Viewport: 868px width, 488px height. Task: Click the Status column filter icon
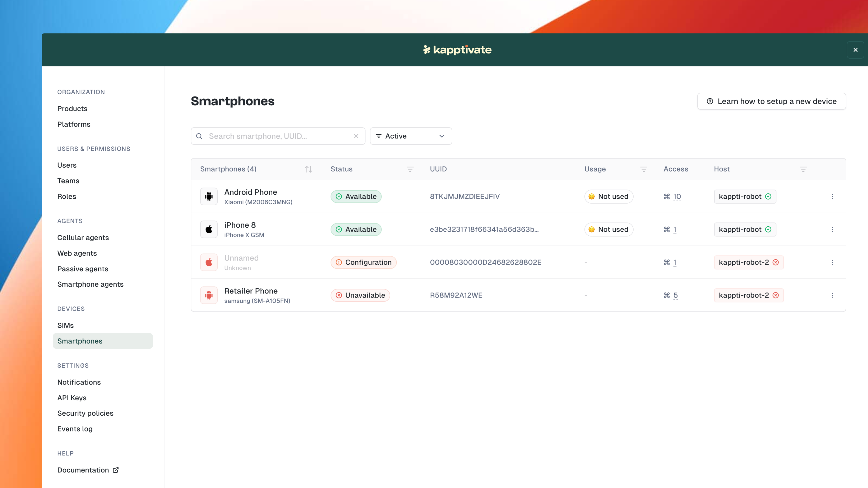[x=410, y=169]
